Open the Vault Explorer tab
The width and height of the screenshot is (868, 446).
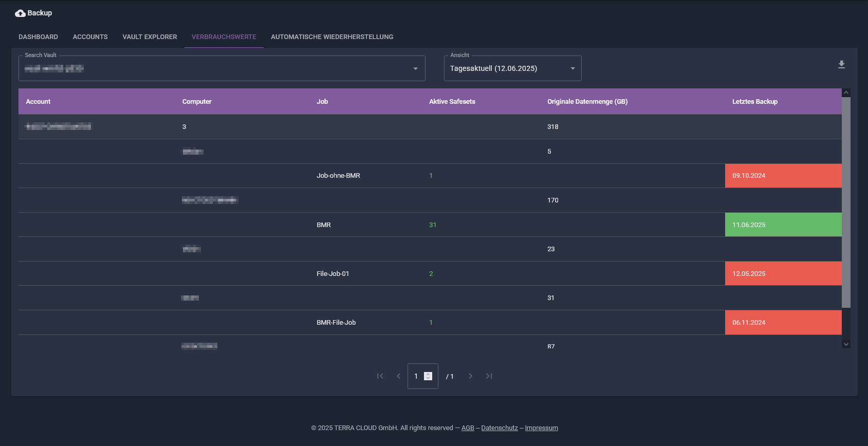[x=150, y=37]
